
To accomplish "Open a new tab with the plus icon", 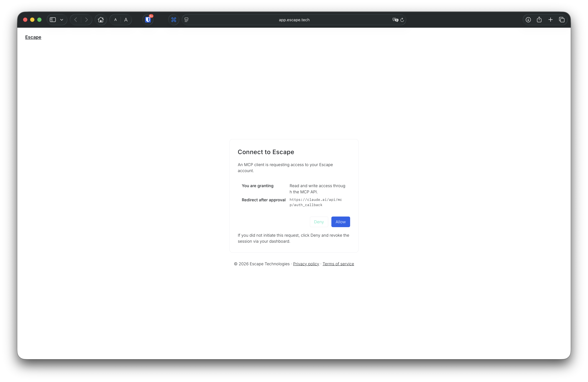I will tap(550, 20).
